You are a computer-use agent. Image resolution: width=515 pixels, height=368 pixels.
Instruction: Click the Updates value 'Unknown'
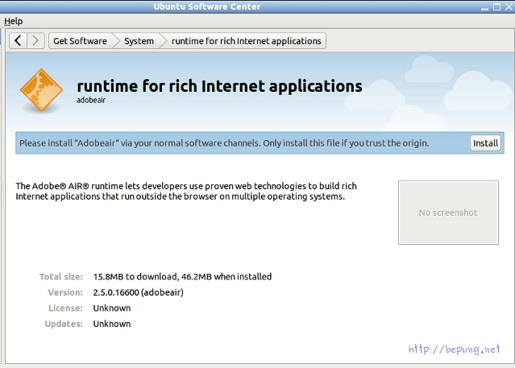(x=112, y=324)
